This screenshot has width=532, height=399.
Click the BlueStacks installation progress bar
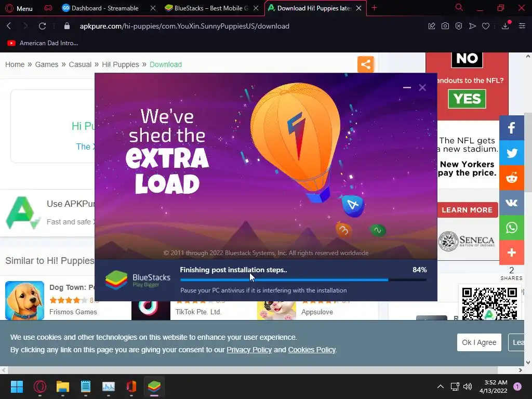click(x=303, y=280)
